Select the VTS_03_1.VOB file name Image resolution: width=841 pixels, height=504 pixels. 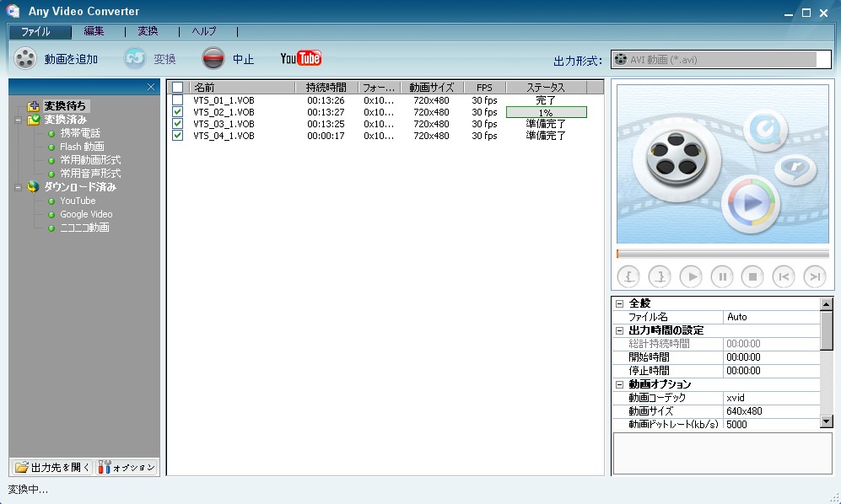pyautogui.click(x=224, y=124)
